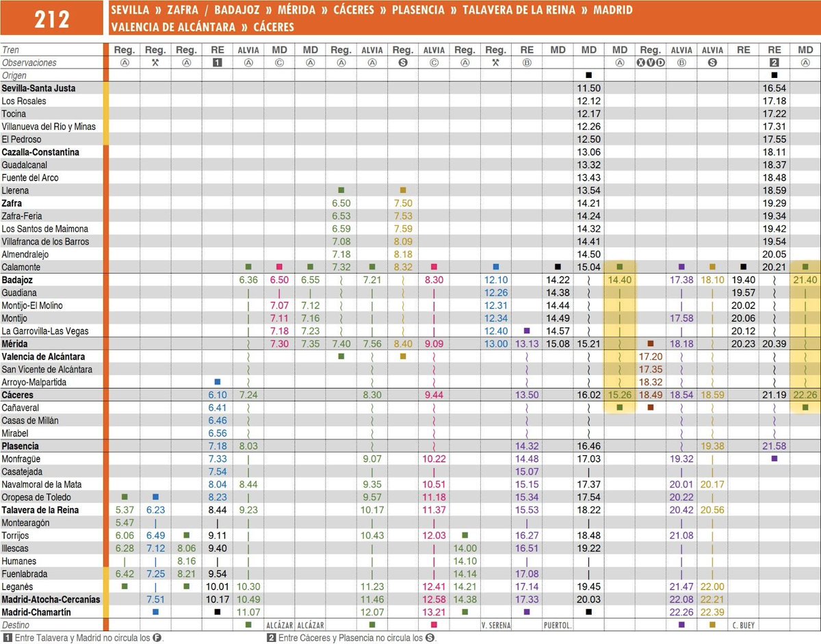Click the 11.07 Madrid-Chamartín arrival time
The height and width of the screenshot is (644, 821).
pos(248,612)
